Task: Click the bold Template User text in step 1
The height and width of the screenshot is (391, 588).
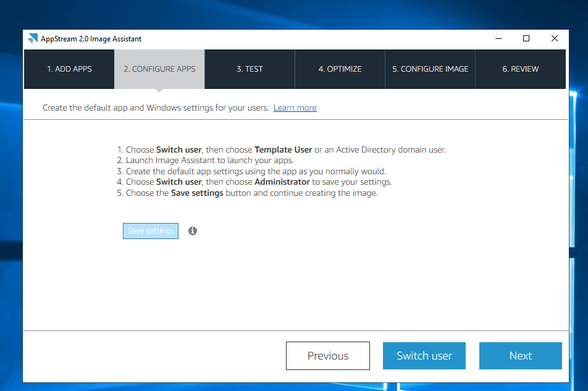Action: click(x=283, y=149)
